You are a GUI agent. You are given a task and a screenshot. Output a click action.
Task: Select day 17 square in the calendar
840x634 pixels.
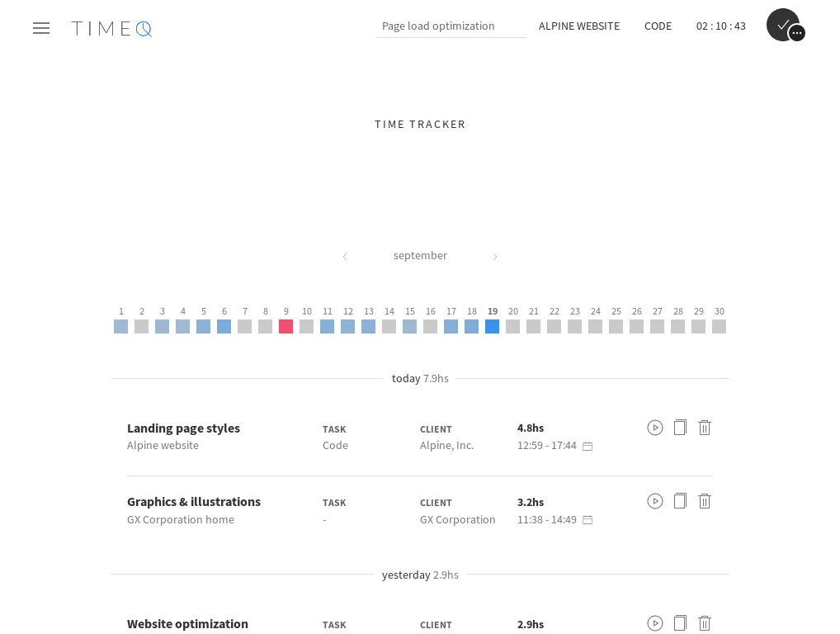coord(451,326)
